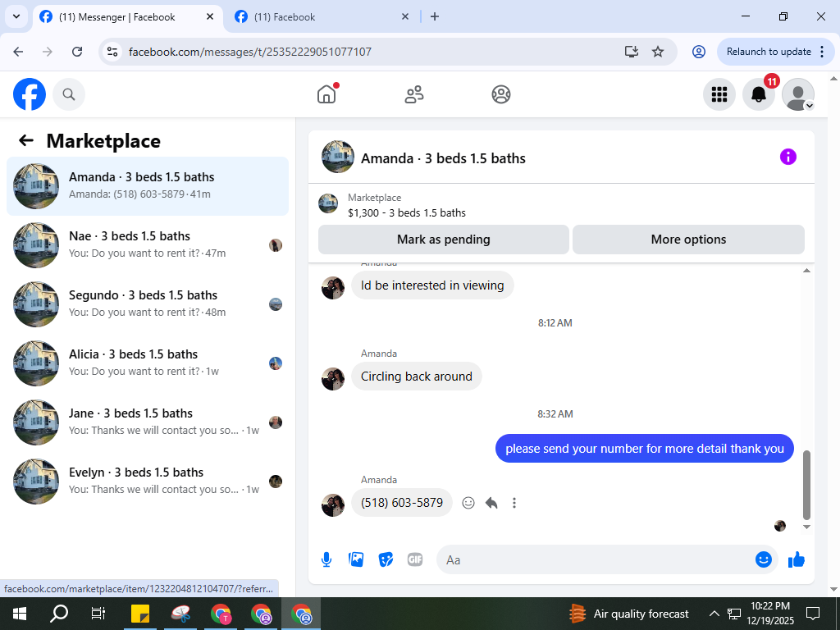Click back arrow next to Marketplace heading
The height and width of the screenshot is (630, 840).
26,140
